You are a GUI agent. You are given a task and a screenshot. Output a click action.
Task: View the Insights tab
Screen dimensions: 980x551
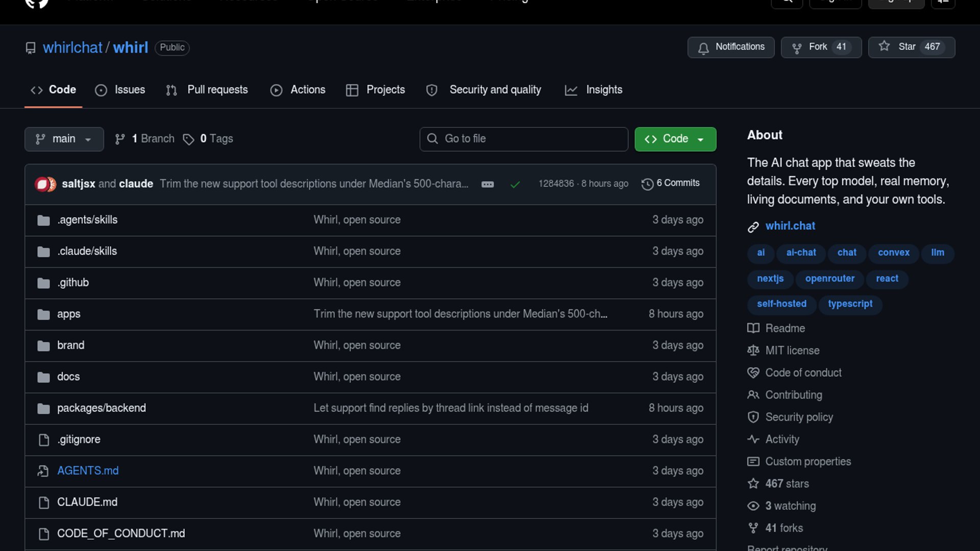593,90
